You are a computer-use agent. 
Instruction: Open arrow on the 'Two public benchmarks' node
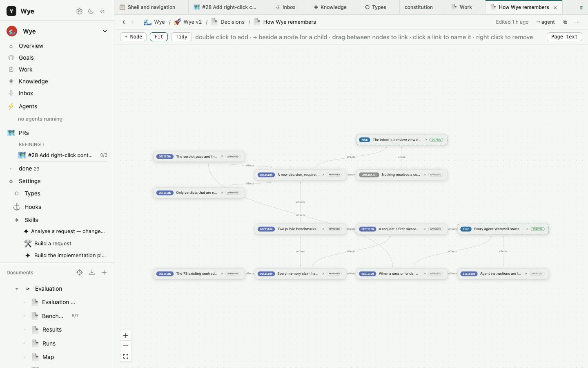pyautogui.click(x=323, y=229)
